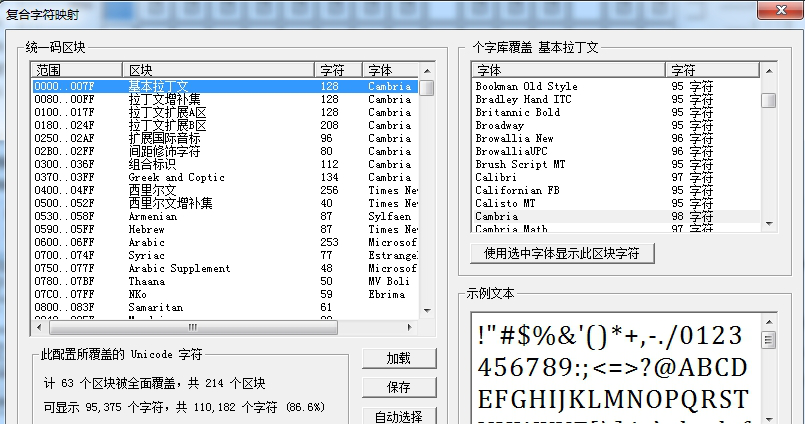Select Calibri font in coverage list
The width and height of the screenshot is (805, 440).
click(x=616, y=177)
